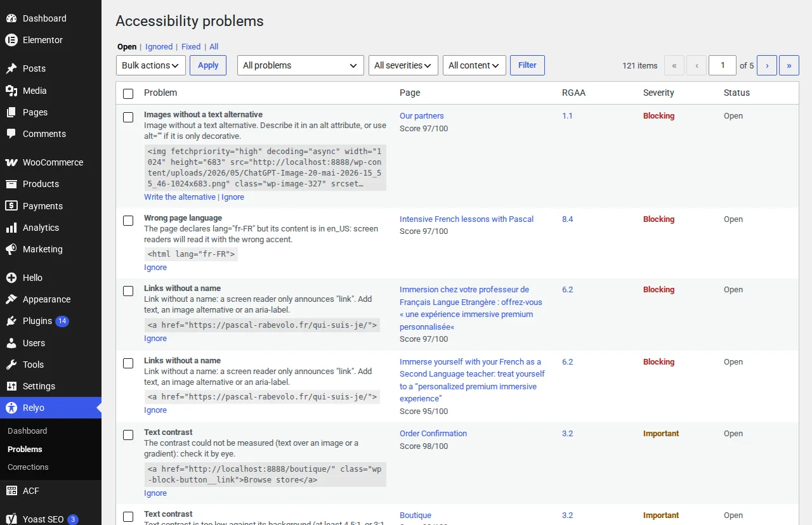Image resolution: width=812 pixels, height=525 pixels.
Task: Click the Filter button
Action: 527,65
